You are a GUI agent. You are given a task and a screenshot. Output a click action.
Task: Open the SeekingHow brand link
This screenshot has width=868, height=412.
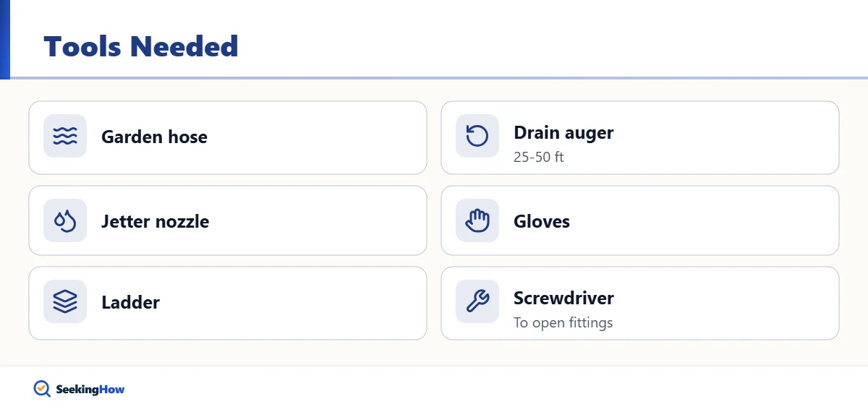coord(79,389)
